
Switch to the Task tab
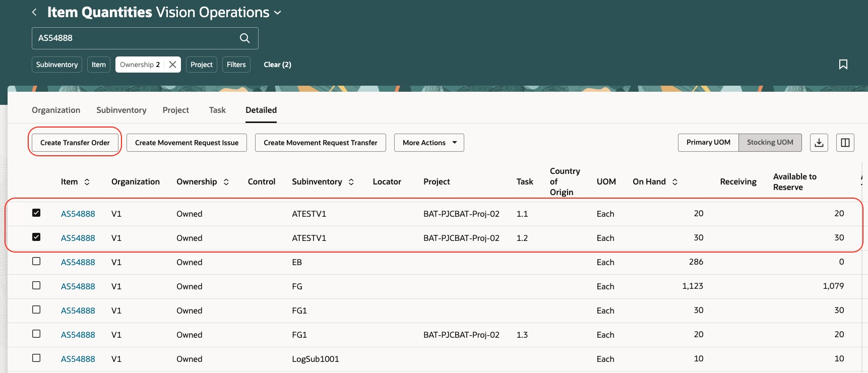(217, 110)
